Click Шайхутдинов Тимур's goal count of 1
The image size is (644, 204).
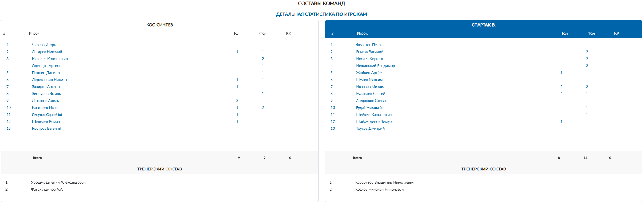561,121
